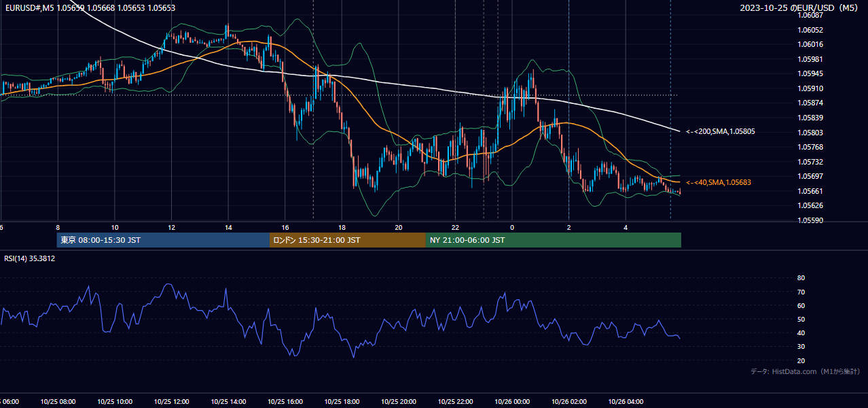Click the 東京 08:00-15:30 JST session bar
868x408 pixels.
pos(163,240)
